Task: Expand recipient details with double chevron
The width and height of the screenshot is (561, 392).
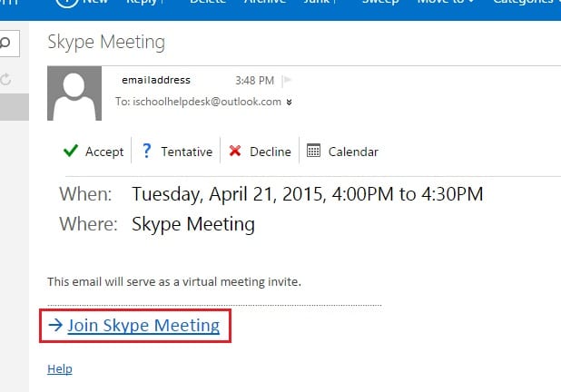Action: pyautogui.click(x=289, y=103)
